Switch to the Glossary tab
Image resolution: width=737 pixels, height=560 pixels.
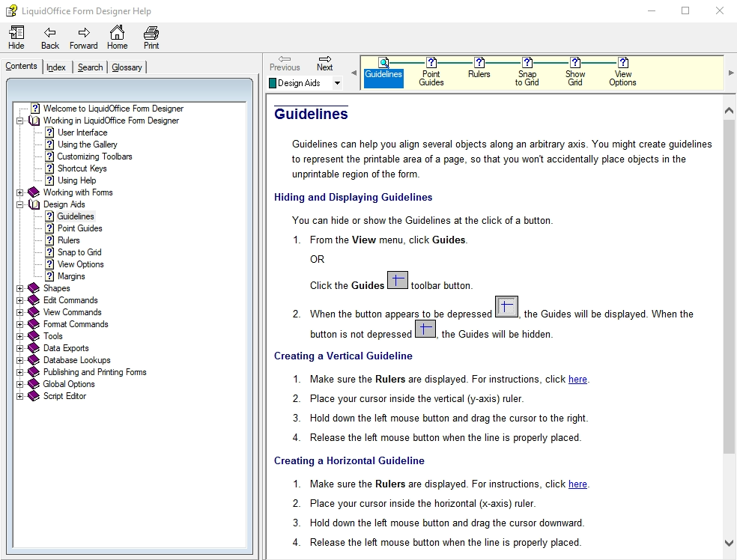pos(127,67)
